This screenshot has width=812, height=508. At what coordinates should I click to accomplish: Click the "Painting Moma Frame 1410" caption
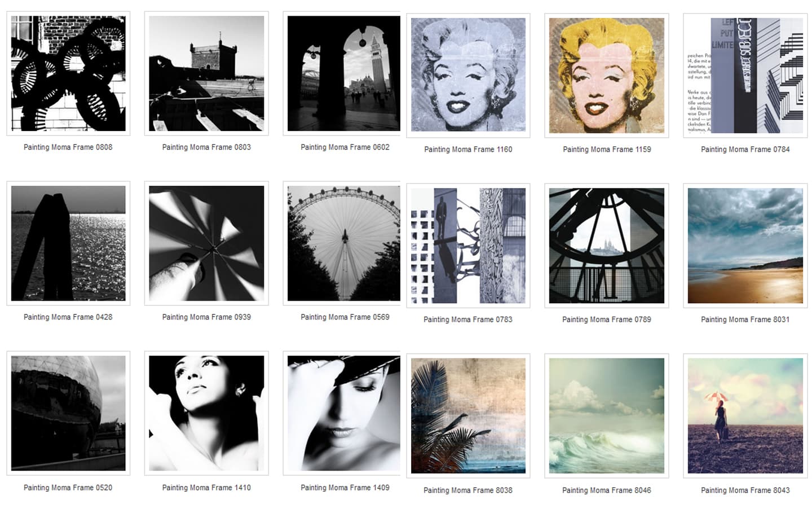coord(206,488)
